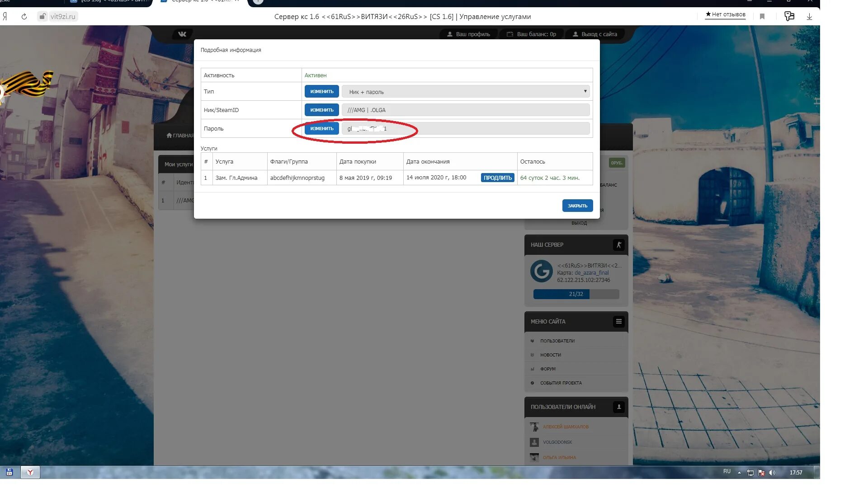The width and height of the screenshot is (868, 488).
Task: Click the user icon in Пользователи онлайн header
Action: [618, 407]
